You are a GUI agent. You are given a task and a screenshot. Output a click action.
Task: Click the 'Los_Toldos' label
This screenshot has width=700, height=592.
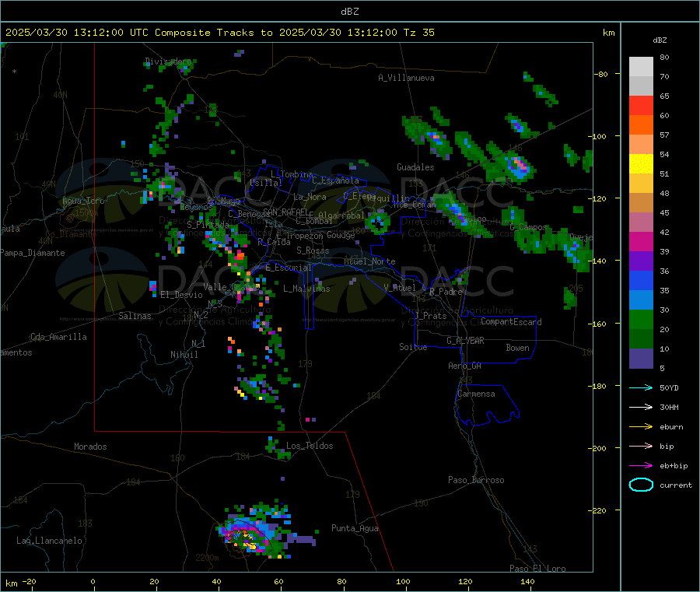(310, 446)
